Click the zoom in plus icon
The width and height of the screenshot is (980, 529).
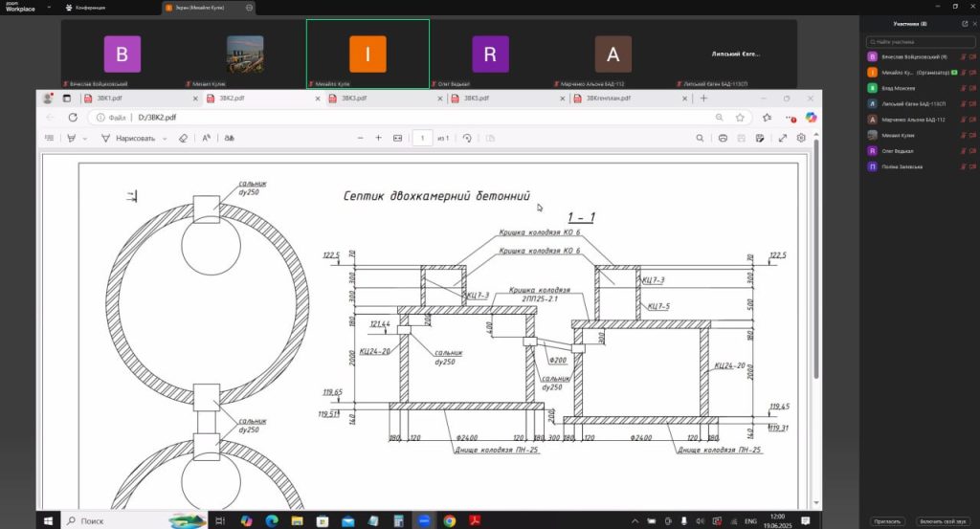point(380,138)
